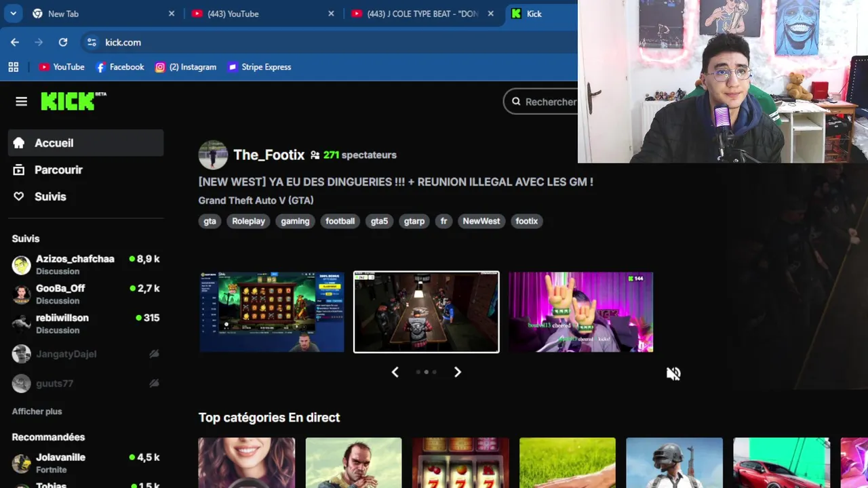The image size is (868, 488).
Task: Open Facebook bookmark
Action: tap(120, 67)
